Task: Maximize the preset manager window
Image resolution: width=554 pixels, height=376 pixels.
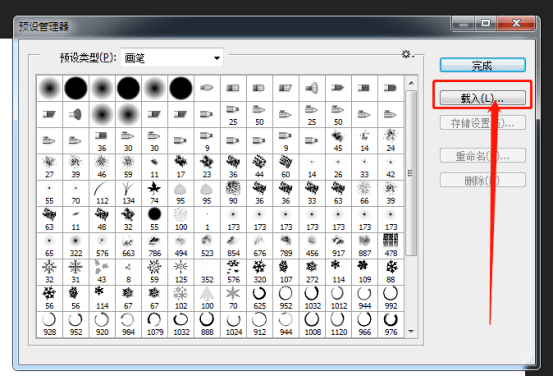Action: click(x=485, y=24)
